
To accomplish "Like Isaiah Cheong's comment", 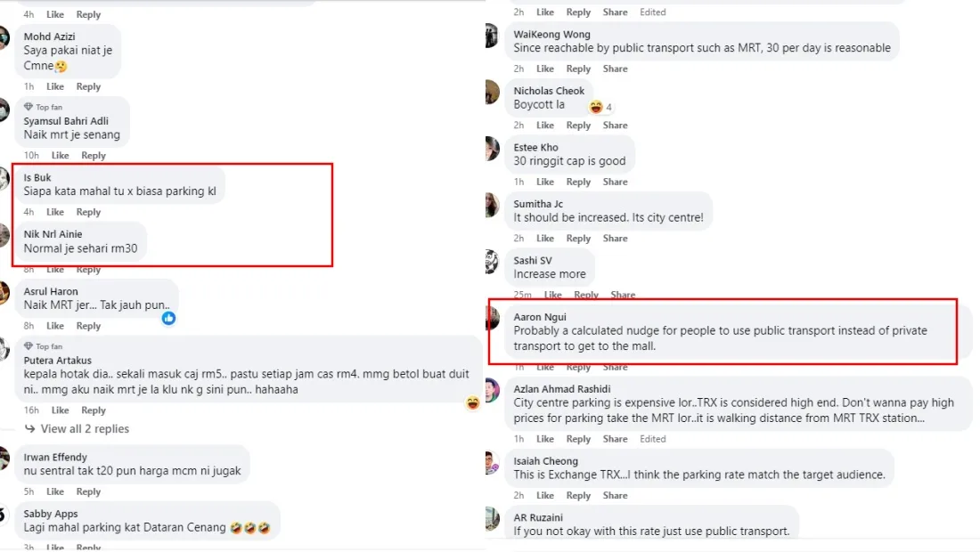I will point(545,496).
